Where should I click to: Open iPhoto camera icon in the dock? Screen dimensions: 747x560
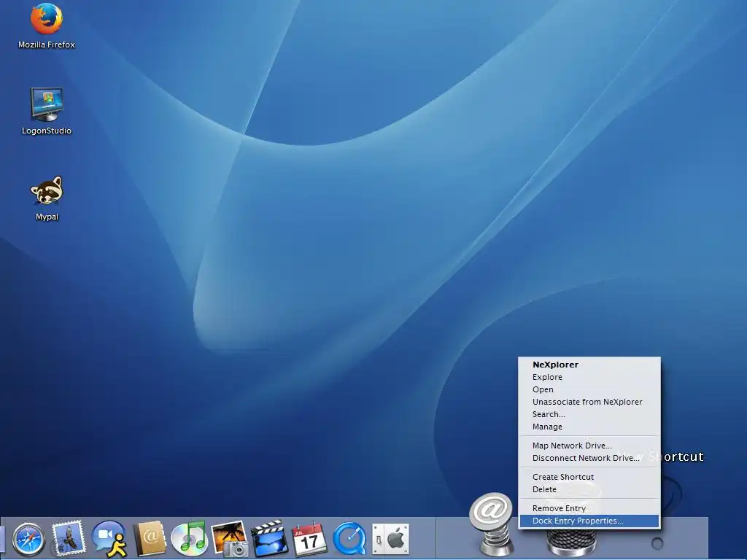click(230, 539)
